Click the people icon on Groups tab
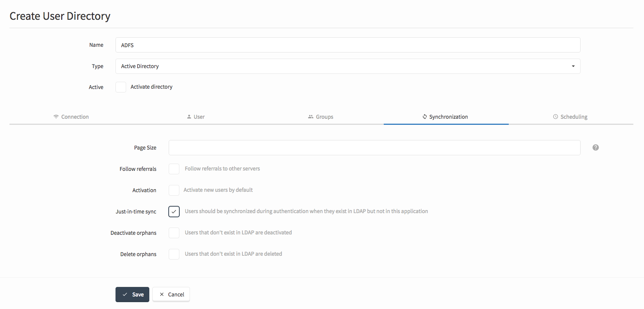The image size is (644, 309). coord(311,117)
